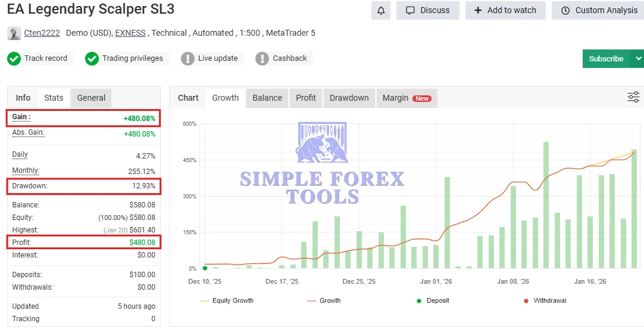Image resolution: width=644 pixels, height=329 pixels.
Task: Click the 255.12% Monthly value
Action: 141,172
